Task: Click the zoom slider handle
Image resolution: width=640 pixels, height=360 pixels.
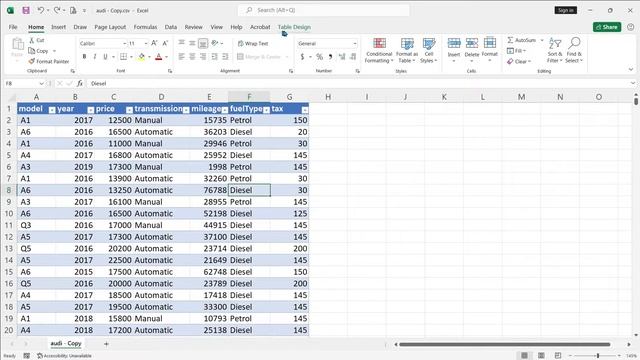Action: coord(598,356)
